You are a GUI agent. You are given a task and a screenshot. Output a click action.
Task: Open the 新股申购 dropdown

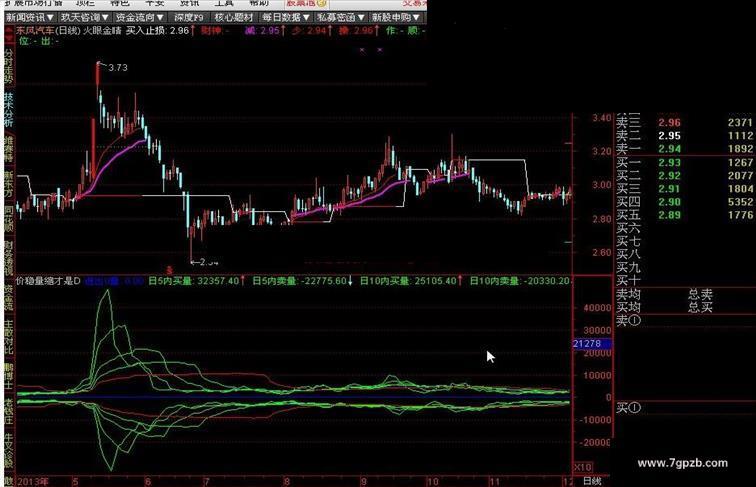tap(396, 17)
